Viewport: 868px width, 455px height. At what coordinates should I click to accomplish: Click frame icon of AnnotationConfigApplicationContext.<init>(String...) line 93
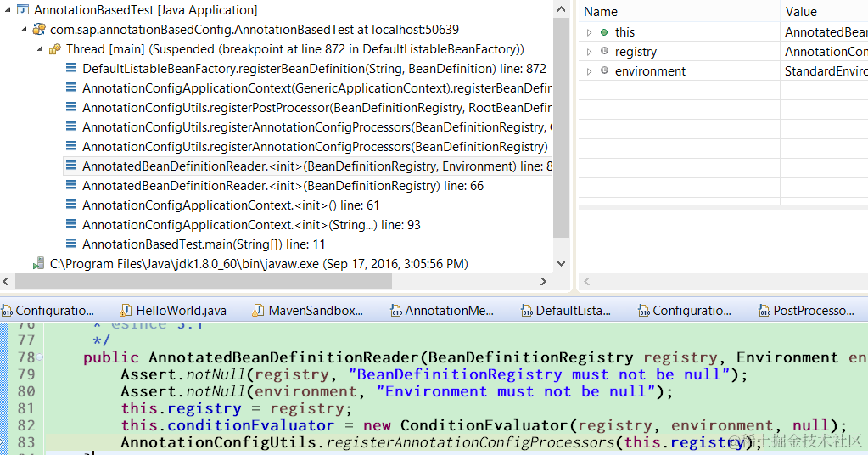click(71, 224)
